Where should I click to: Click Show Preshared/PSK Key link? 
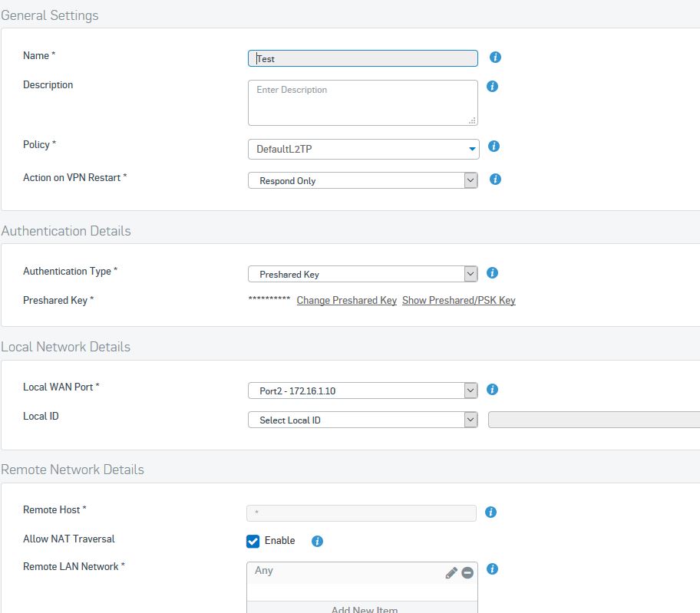[458, 300]
